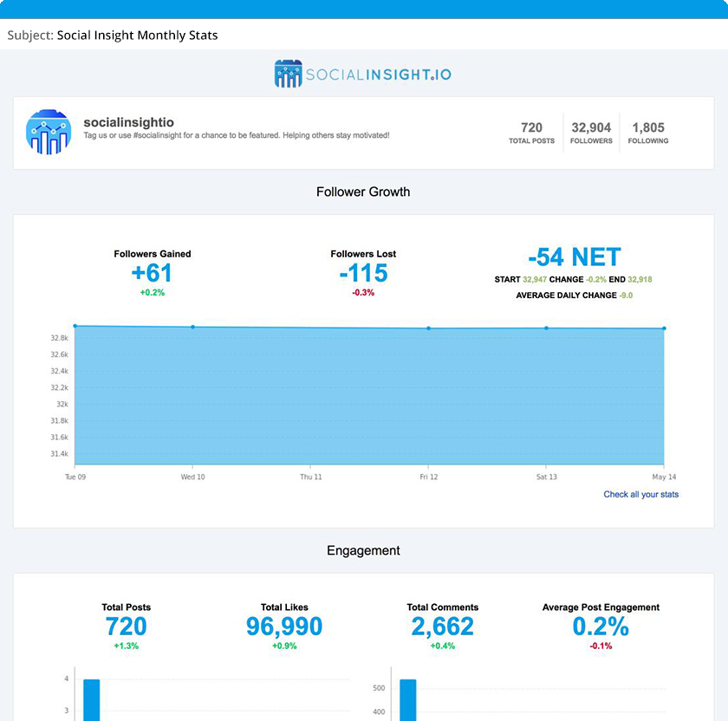Click the Fri 12 data point on the growth chart
This screenshot has width=728, height=721.
(428, 328)
